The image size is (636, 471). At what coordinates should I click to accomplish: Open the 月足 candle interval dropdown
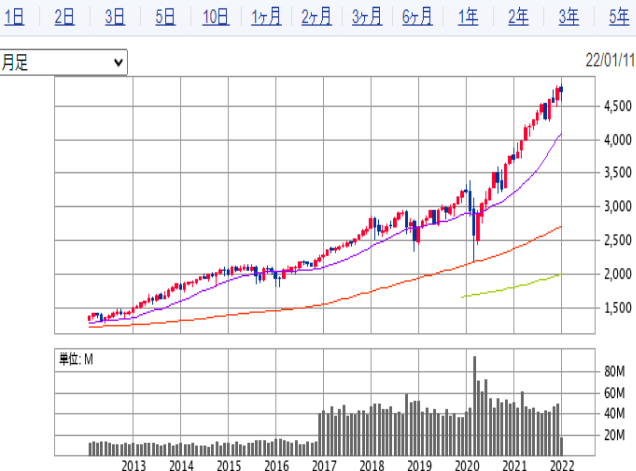[x=63, y=62]
